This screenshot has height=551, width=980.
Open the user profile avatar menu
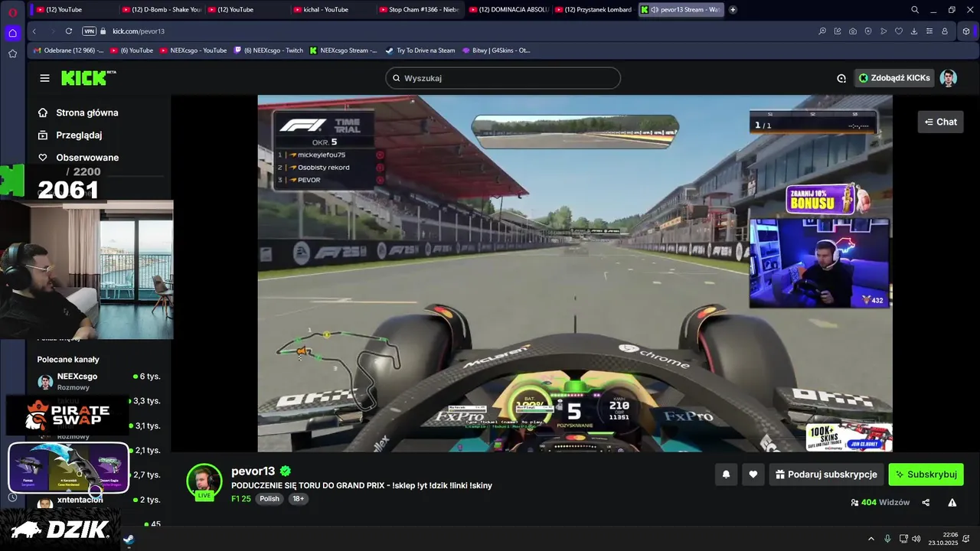949,78
